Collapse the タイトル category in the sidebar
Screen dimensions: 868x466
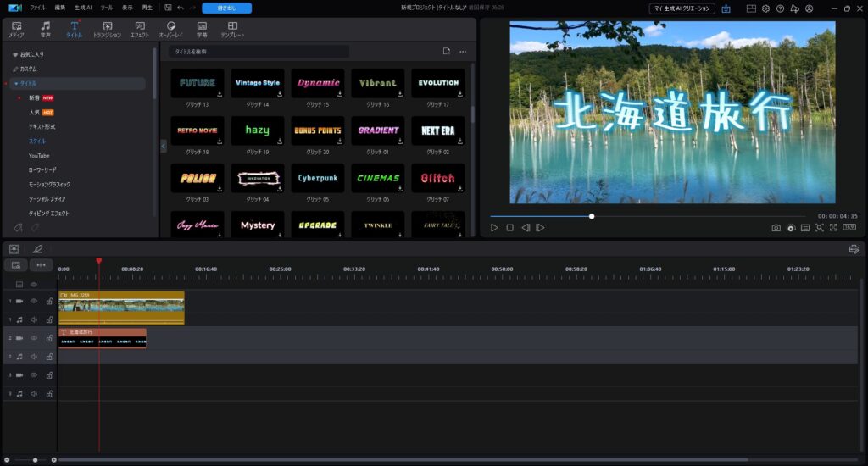point(16,84)
